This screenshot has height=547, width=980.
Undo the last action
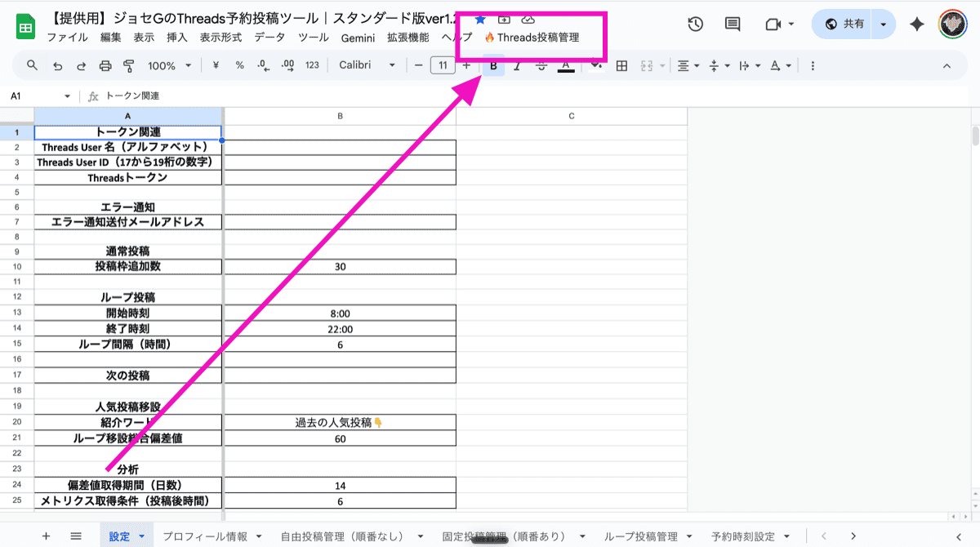[57, 65]
